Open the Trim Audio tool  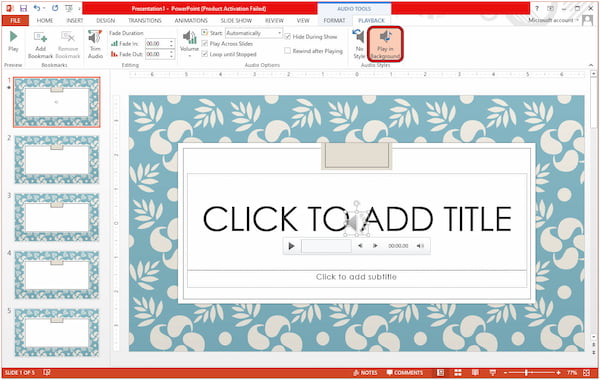(x=95, y=44)
